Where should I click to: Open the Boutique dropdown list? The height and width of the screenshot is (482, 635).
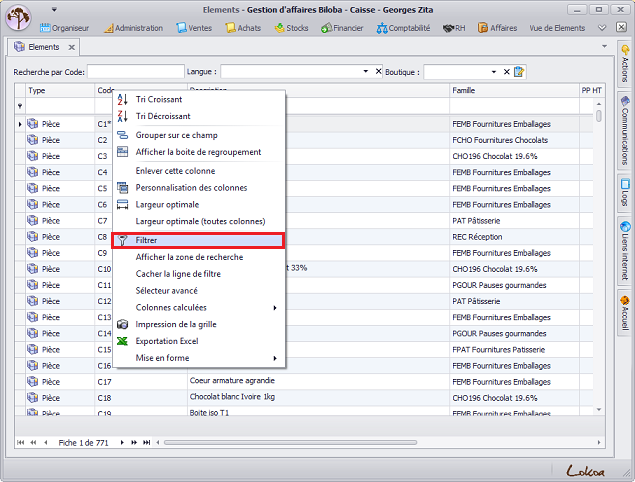494,72
